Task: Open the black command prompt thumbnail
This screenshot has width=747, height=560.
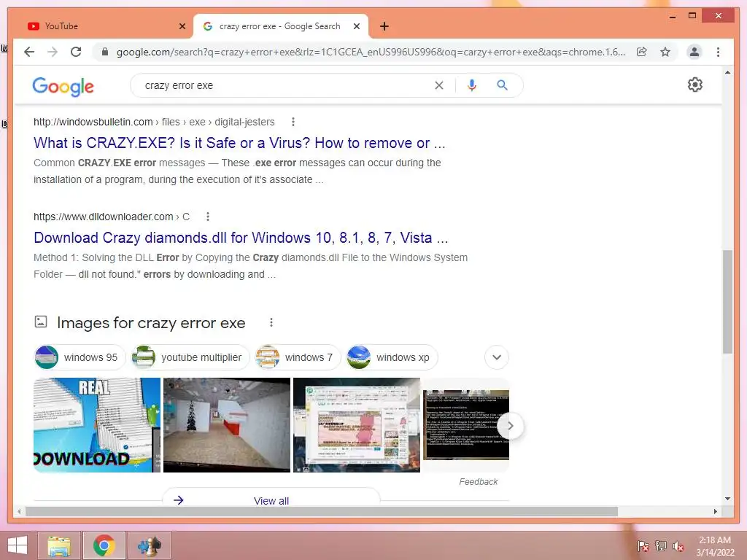Action: point(466,425)
